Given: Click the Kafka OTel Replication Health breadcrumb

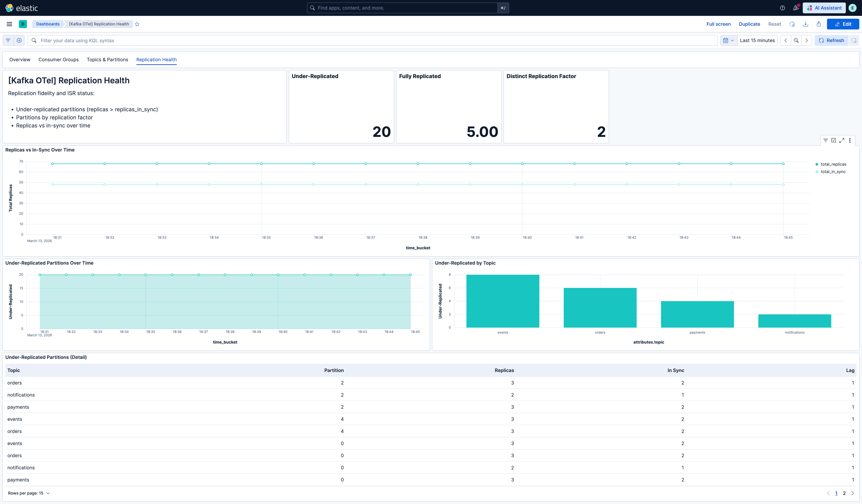Looking at the screenshot, I should (x=99, y=24).
